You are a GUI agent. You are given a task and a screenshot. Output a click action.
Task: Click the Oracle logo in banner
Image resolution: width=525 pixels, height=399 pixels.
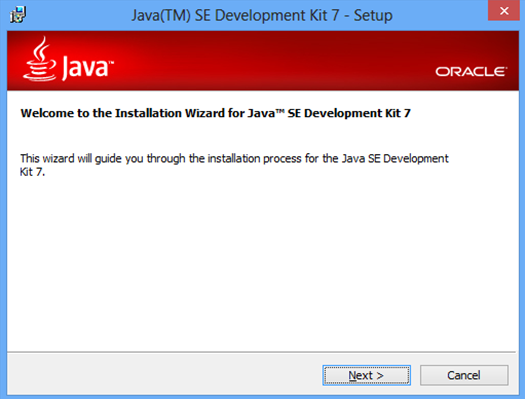tap(471, 72)
